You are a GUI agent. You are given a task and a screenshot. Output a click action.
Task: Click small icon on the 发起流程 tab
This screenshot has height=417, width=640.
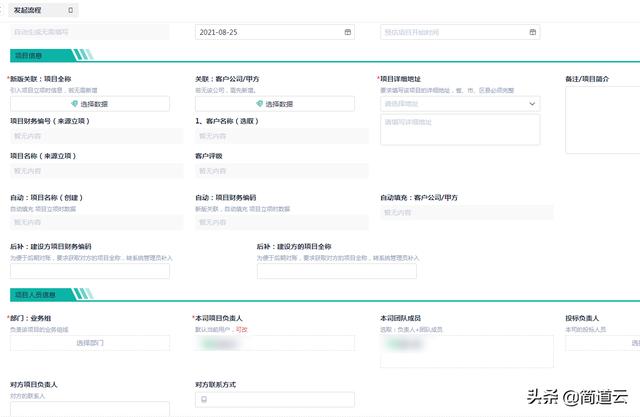[x=71, y=10]
